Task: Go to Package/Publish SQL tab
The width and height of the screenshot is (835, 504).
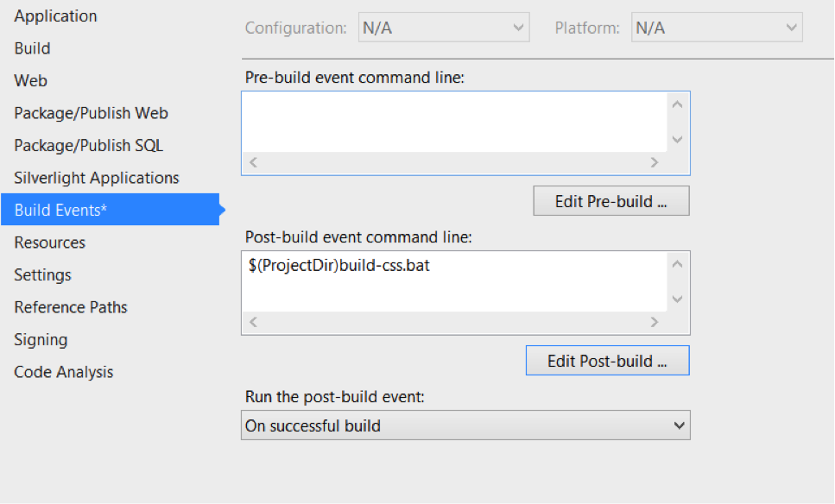Action: [x=88, y=146]
